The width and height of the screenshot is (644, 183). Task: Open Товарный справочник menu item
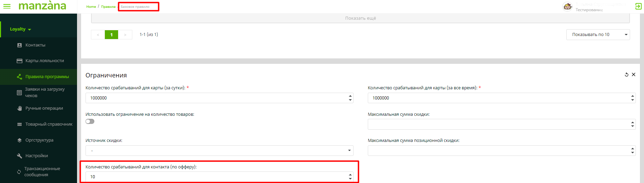(49, 124)
